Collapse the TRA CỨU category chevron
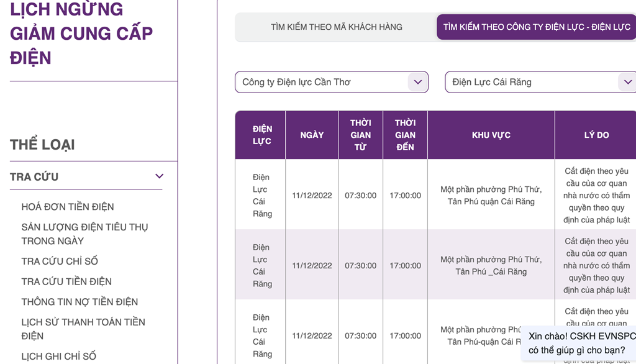 pyautogui.click(x=159, y=176)
